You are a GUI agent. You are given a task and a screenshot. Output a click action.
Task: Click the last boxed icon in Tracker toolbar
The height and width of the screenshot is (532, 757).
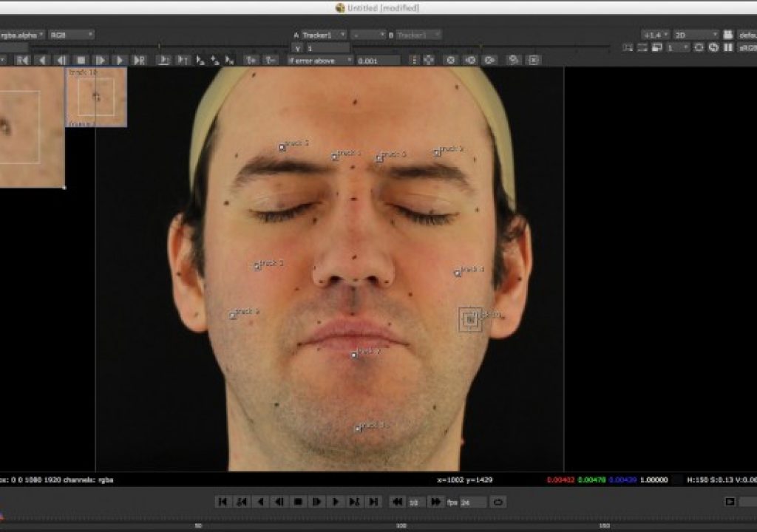[x=534, y=61]
